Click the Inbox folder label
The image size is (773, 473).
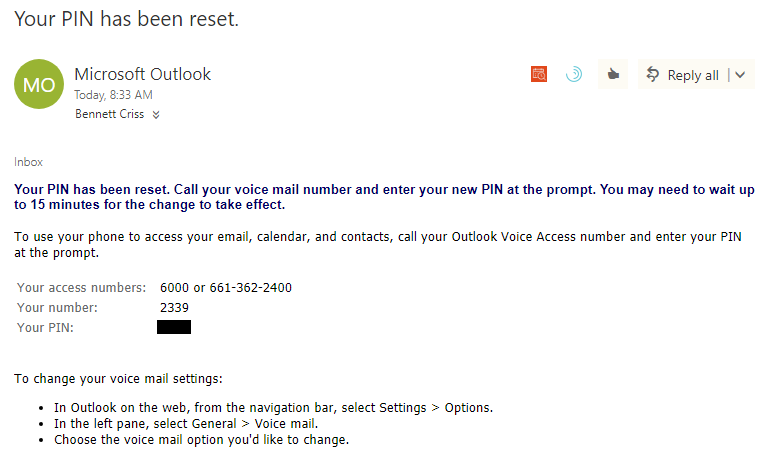click(x=28, y=162)
